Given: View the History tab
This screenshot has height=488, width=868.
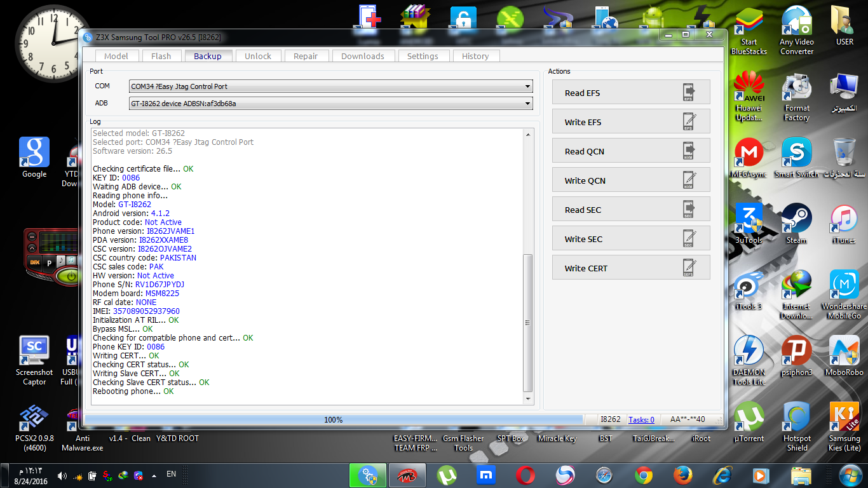Looking at the screenshot, I should coord(475,56).
